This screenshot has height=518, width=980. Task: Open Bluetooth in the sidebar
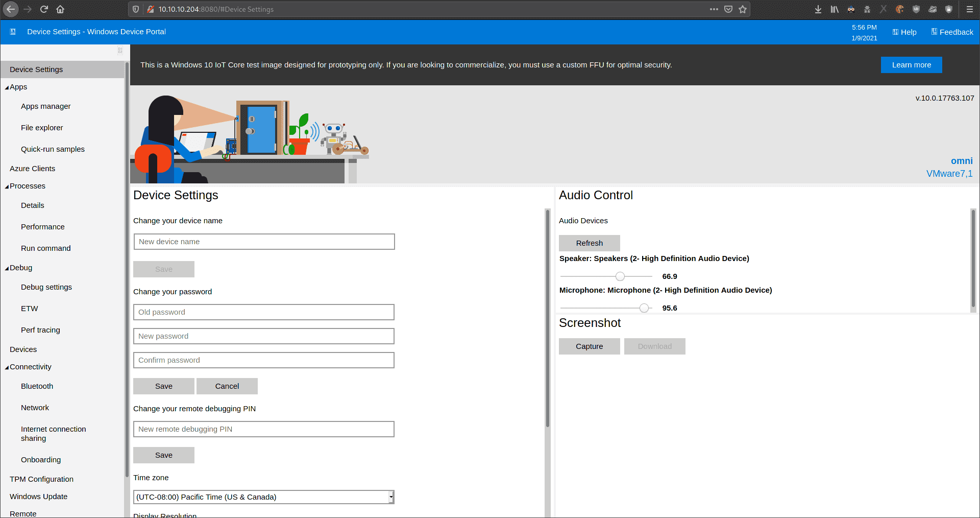37,386
